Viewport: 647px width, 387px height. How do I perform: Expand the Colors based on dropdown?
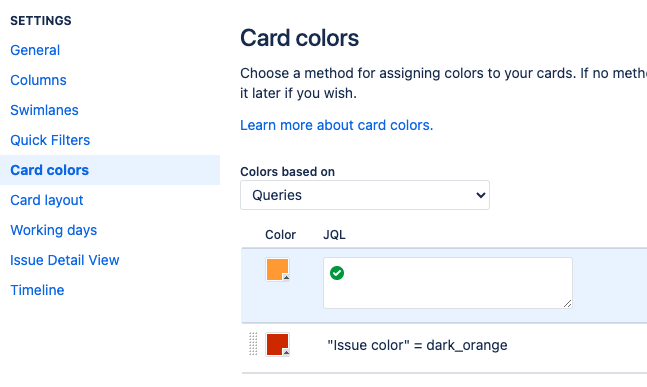pyautogui.click(x=365, y=195)
